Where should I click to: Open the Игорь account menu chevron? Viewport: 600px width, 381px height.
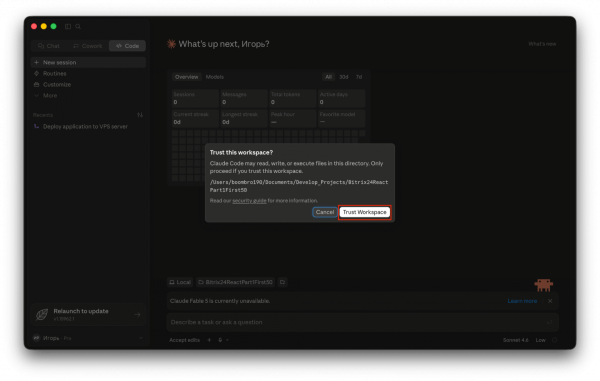[x=140, y=338]
